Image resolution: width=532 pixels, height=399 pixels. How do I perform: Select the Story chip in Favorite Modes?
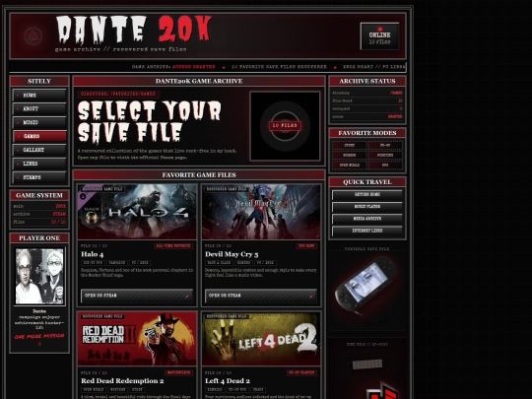click(350, 146)
